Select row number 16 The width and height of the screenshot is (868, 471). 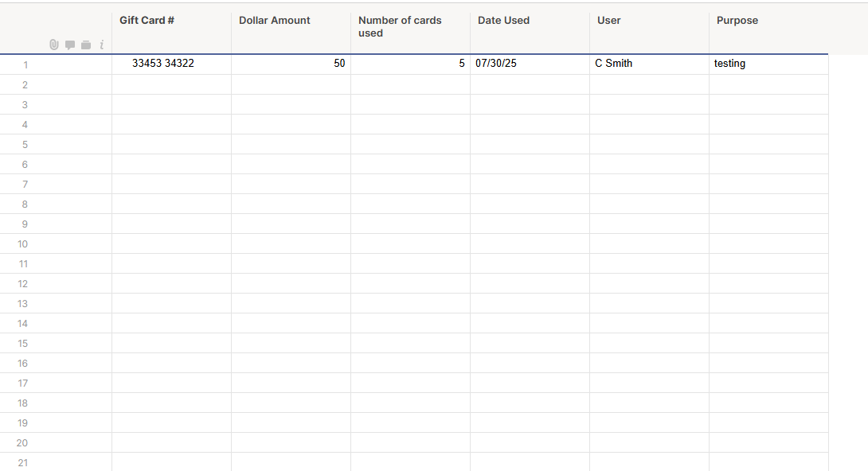tap(23, 364)
